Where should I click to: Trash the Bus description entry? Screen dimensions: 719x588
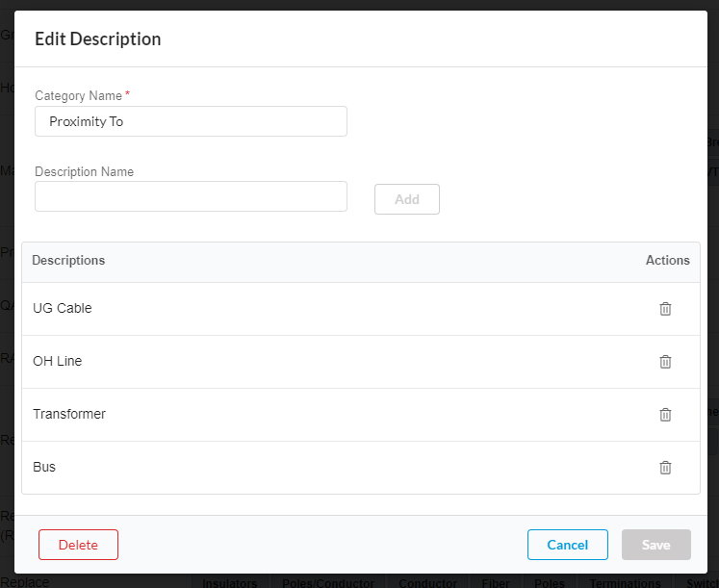[664, 468]
